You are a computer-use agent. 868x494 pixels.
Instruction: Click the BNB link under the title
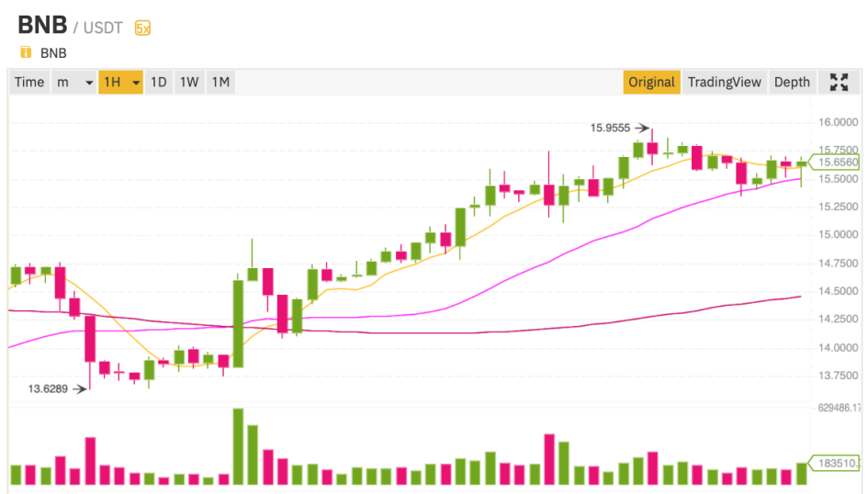[53, 53]
